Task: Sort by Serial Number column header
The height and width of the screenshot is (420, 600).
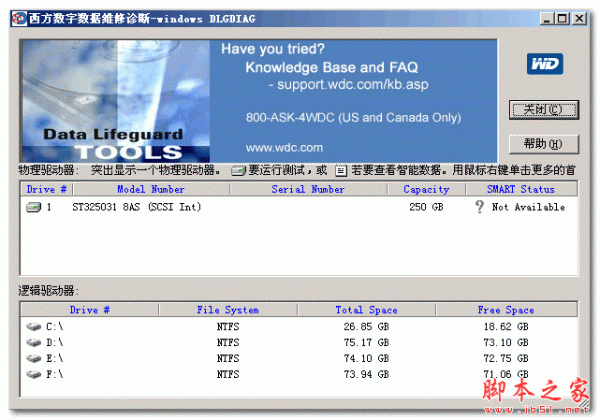Action: tap(308, 189)
